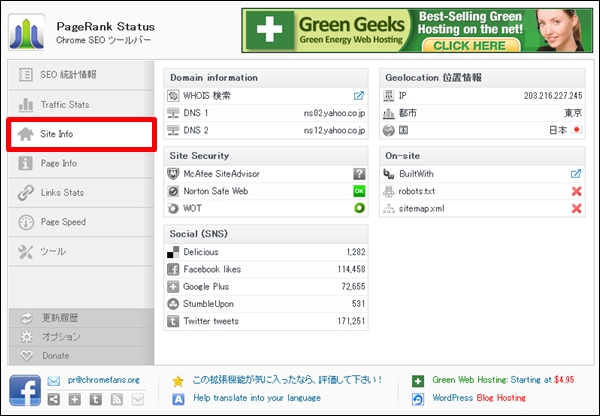Click the footer Google Plus icon
Image resolution: width=600 pixels, height=416 pixels.
point(75,400)
